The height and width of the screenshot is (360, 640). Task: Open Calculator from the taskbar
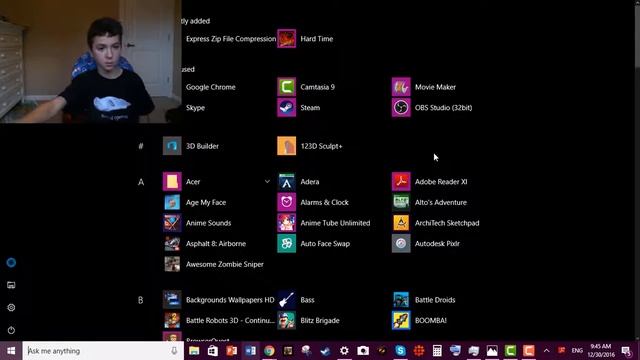pos(437,351)
